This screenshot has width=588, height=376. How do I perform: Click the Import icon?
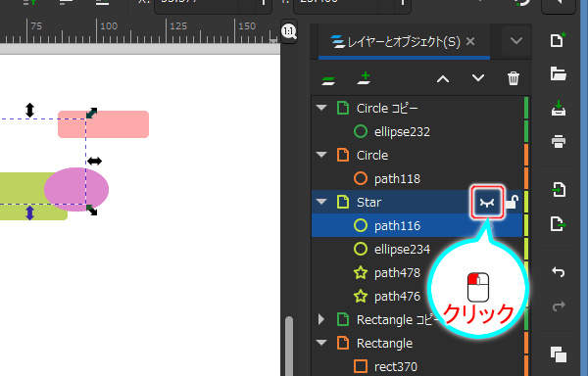tap(559, 189)
